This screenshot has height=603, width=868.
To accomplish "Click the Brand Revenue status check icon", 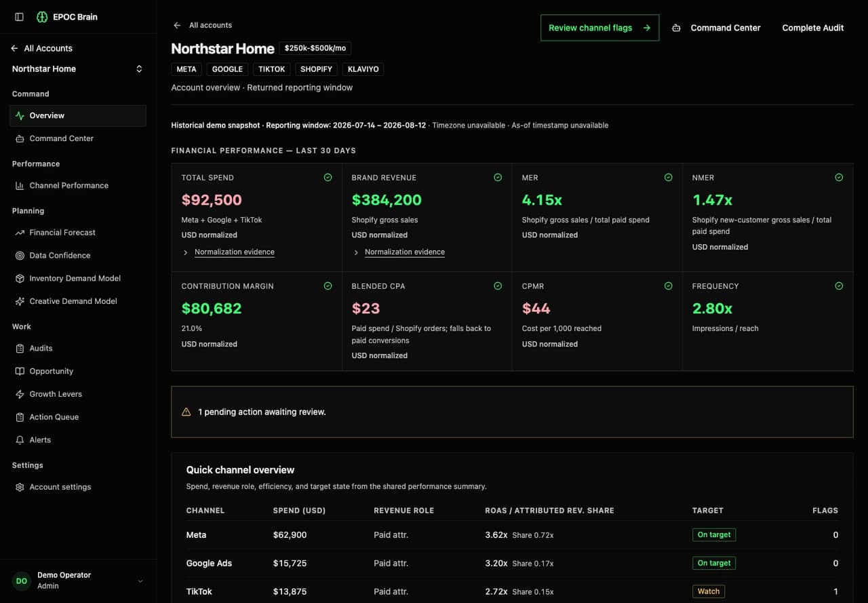I will click(x=498, y=177).
